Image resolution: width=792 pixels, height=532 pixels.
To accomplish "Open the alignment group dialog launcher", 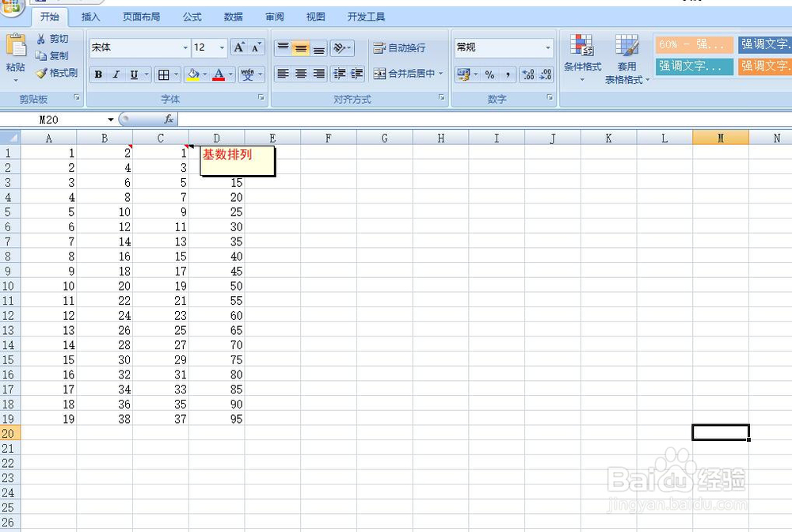I will click(x=441, y=97).
